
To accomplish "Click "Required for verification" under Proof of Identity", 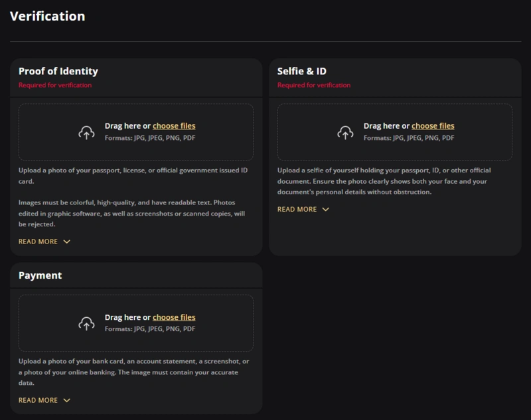I will coord(55,85).
